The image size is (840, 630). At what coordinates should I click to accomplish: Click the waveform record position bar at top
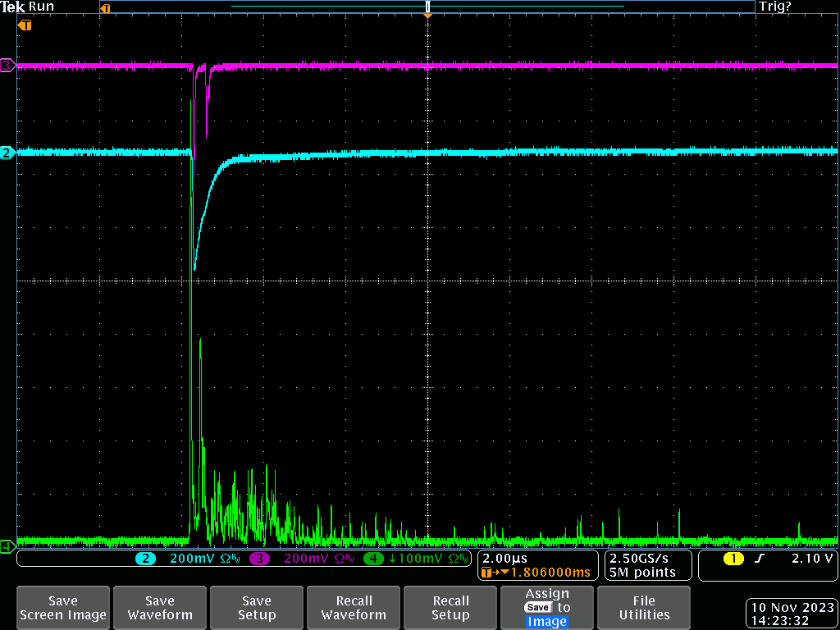coord(427,7)
